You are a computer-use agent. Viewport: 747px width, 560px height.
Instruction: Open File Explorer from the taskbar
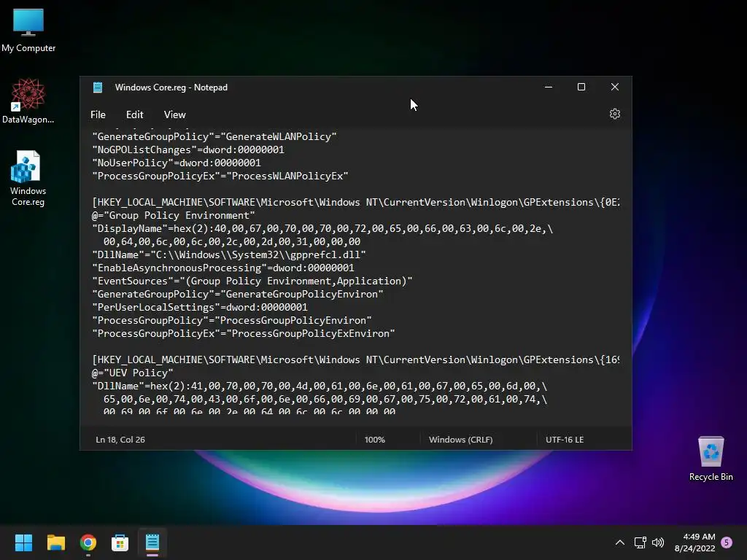tap(55, 542)
